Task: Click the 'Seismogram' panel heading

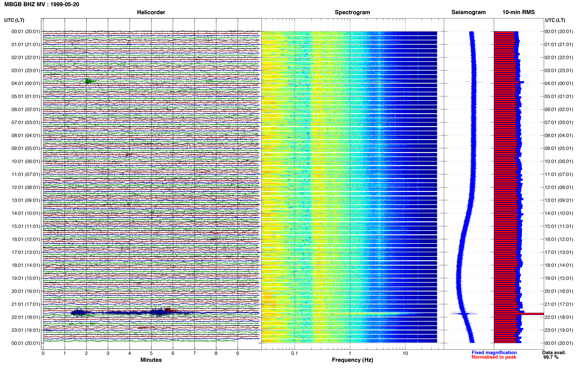Action: tap(468, 12)
